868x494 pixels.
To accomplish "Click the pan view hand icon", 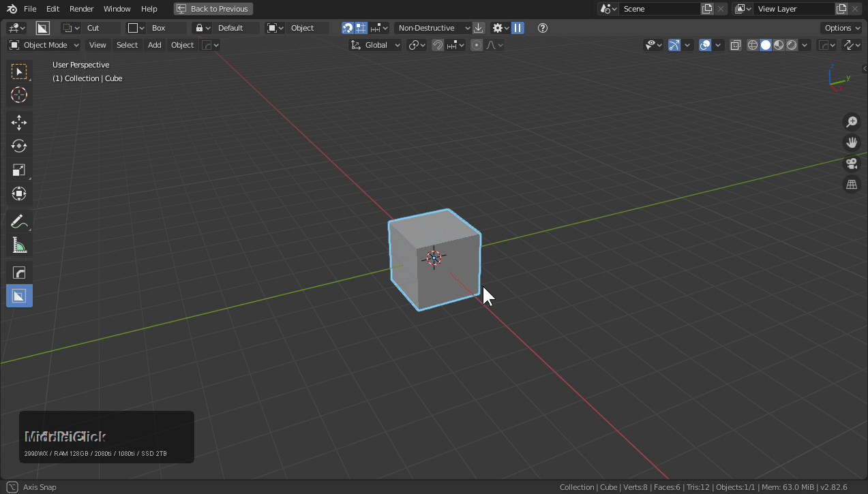I will point(852,142).
